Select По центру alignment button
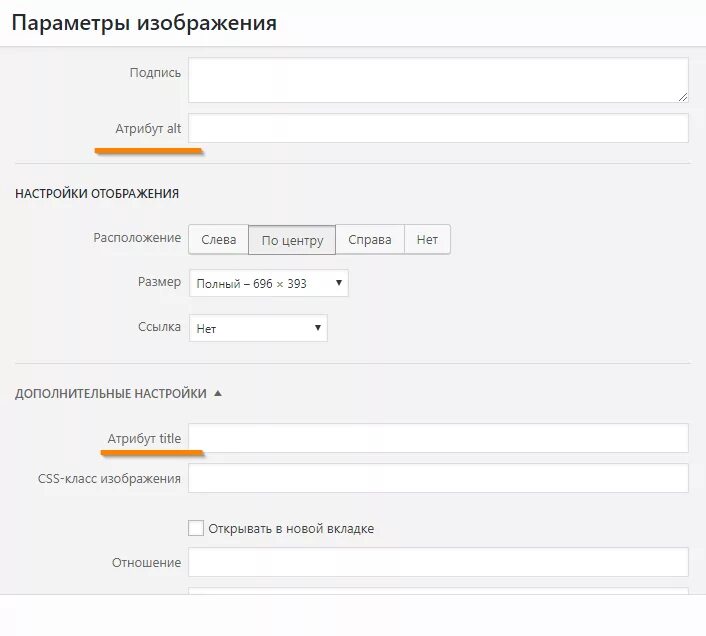The height and width of the screenshot is (636, 706). [292, 240]
